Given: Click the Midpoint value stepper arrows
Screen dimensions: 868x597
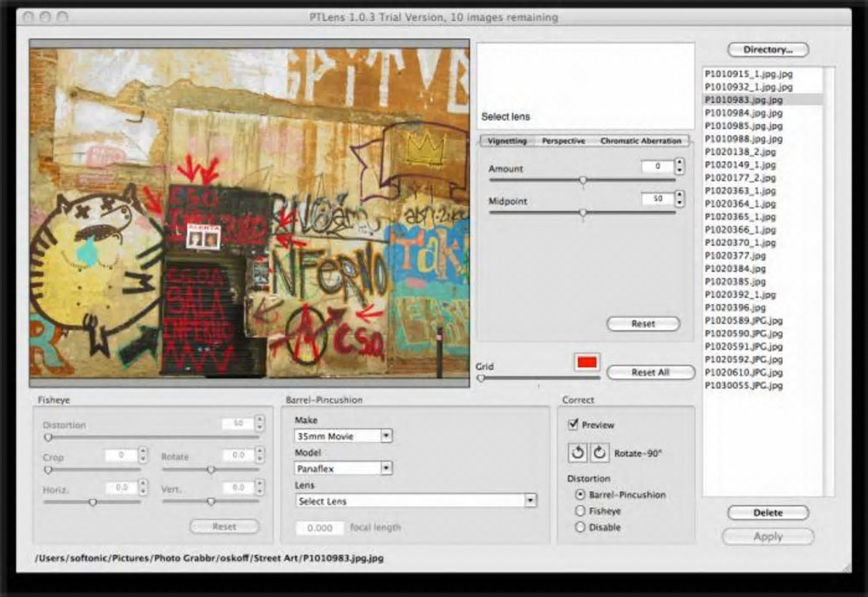Looking at the screenshot, I should coord(679,198).
